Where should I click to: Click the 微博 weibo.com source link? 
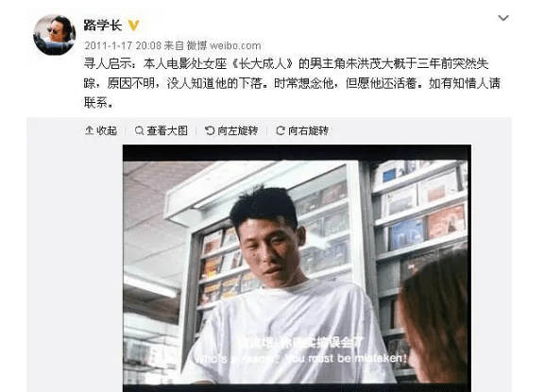click(x=224, y=45)
